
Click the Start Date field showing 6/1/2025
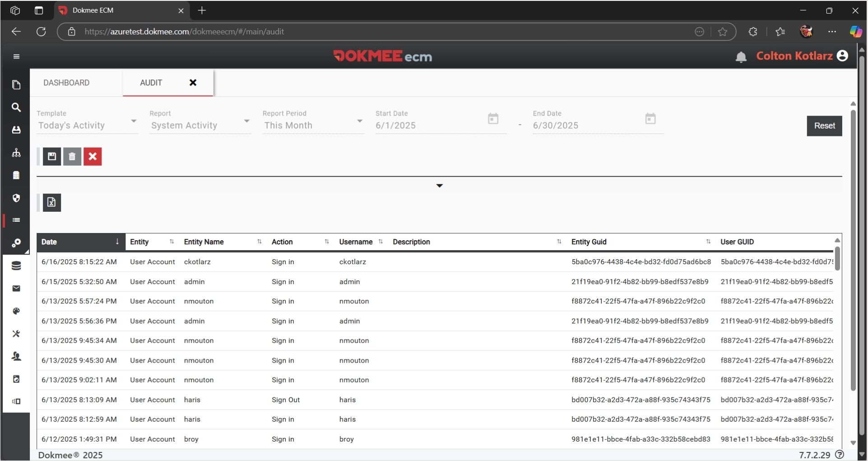pos(429,126)
